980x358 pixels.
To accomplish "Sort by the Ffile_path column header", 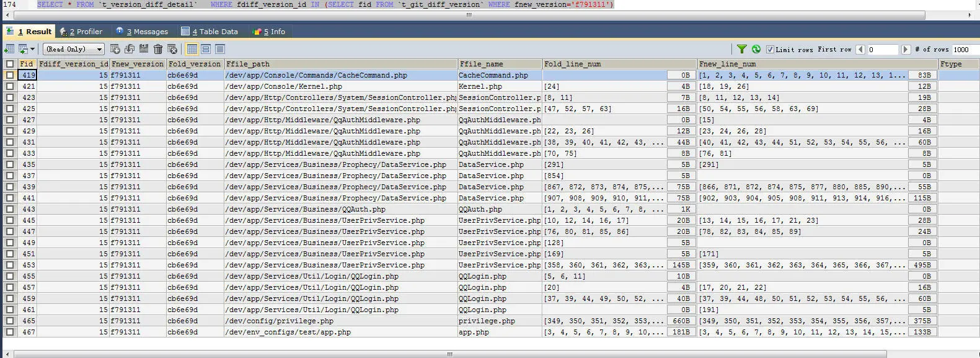I will pos(340,64).
